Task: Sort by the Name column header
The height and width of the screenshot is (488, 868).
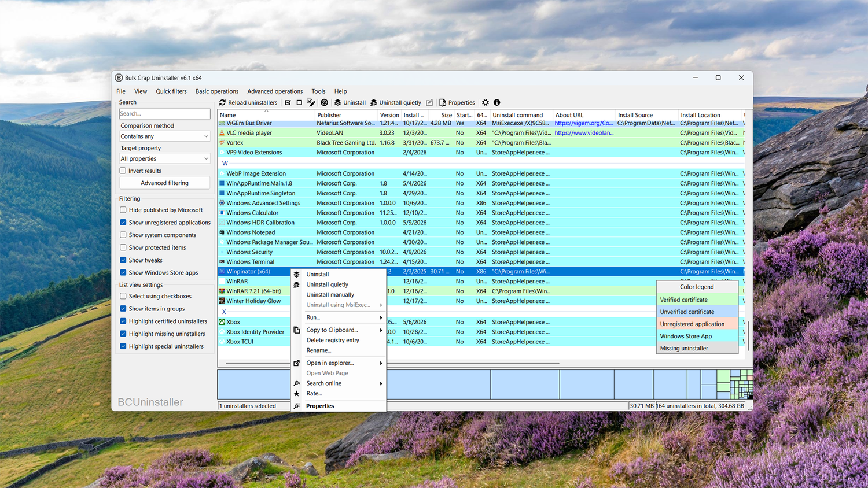Action: 266,115
